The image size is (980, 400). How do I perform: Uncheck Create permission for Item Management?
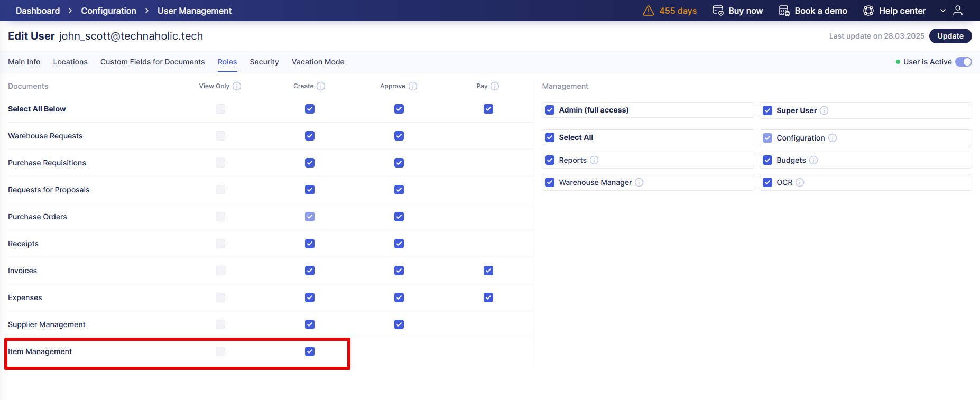coord(310,351)
